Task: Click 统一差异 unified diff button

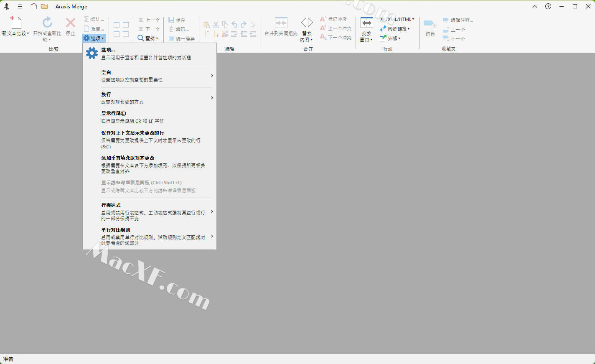Action: [x=182, y=38]
